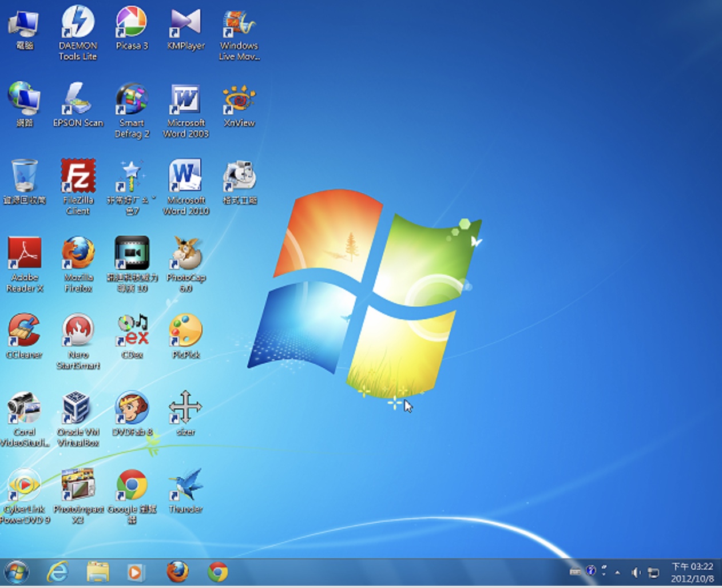Click the CDex desktop shortcut
The image size is (722, 588).
(x=132, y=337)
